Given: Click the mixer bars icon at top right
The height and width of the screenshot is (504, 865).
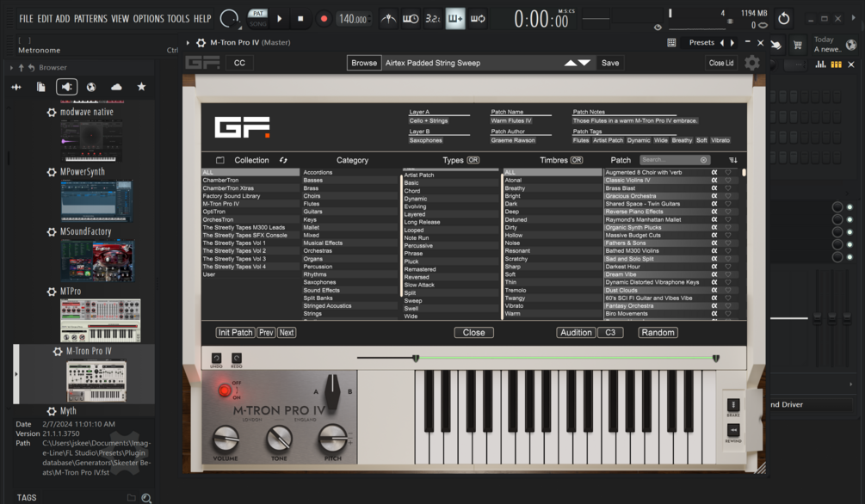Looking at the screenshot, I should 821,65.
